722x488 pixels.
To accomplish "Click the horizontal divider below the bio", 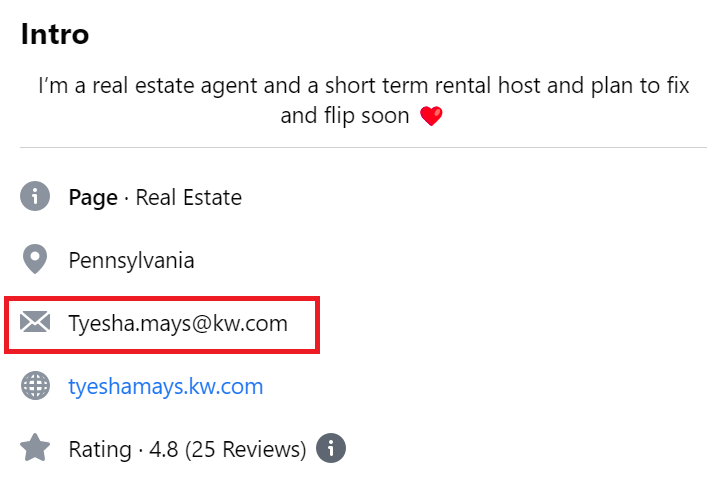I will click(x=363, y=147).
